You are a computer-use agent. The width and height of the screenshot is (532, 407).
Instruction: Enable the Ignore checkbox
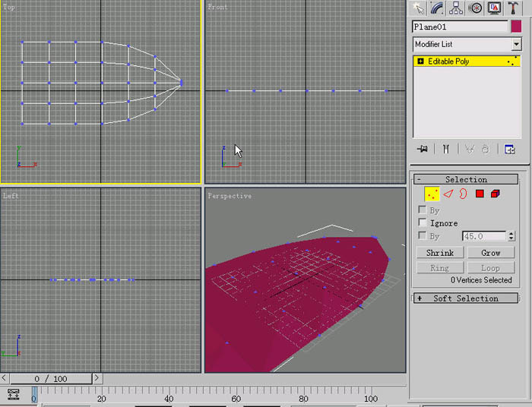coord(423,222)
